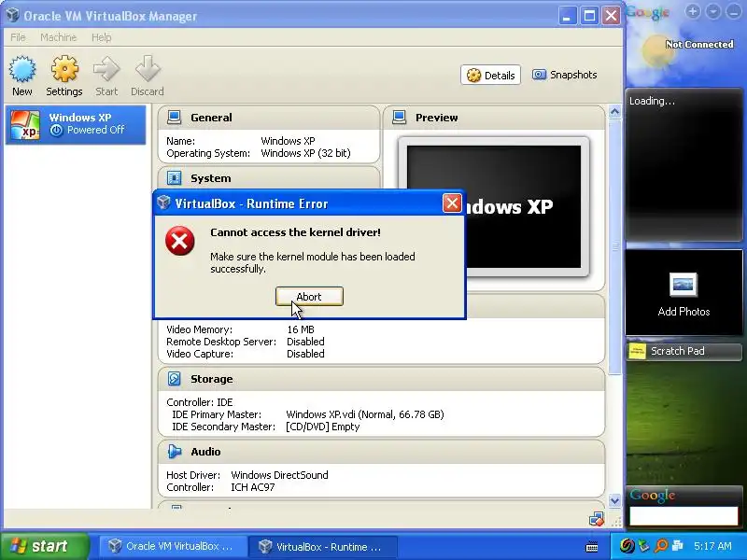Image resolution: width=747 pixels, height=560 pixels.
Task: Click the network computers tray icon
Action: click(677, 546)
